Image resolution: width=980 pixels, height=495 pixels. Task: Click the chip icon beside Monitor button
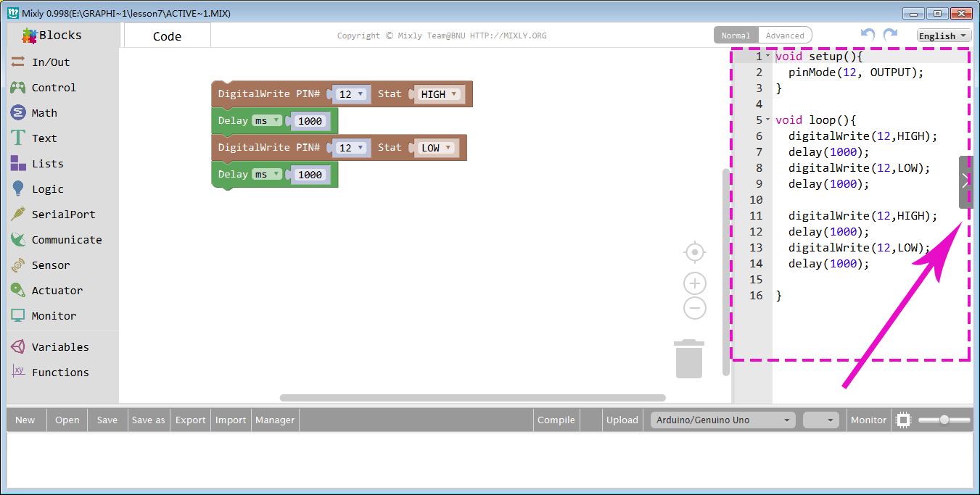(903, 420)
